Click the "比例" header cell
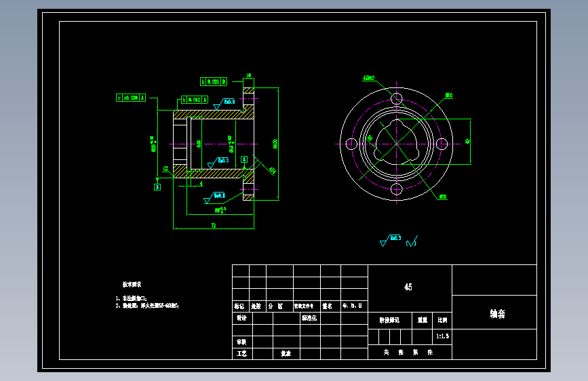The height and width of the screenshot is (381, 588). 442,320
